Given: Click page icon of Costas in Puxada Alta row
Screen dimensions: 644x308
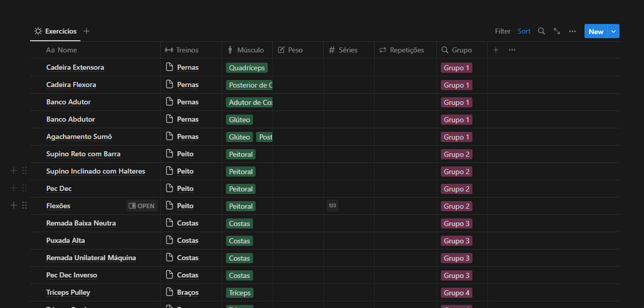Looking at the screenshot, I should [169, 240].
